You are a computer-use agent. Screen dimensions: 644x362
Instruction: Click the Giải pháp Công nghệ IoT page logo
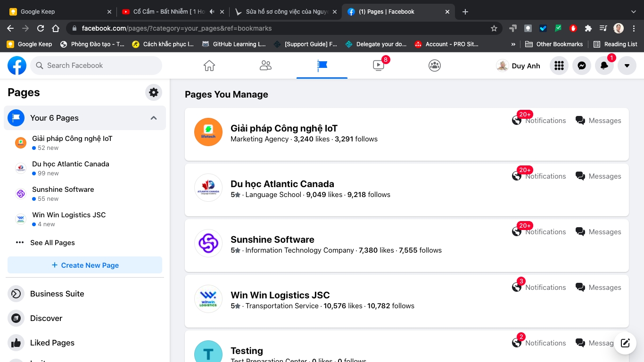[208, 132]
